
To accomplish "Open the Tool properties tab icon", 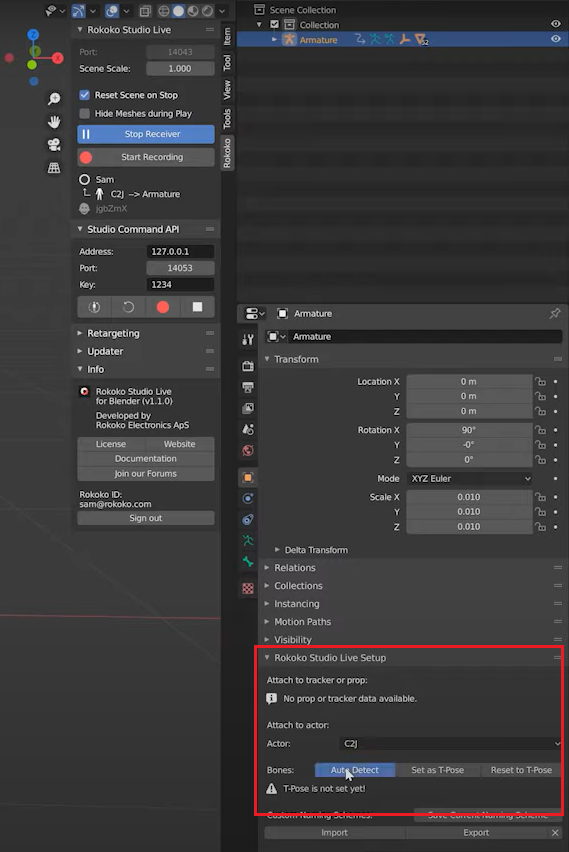I will click(x=248, y=340).
